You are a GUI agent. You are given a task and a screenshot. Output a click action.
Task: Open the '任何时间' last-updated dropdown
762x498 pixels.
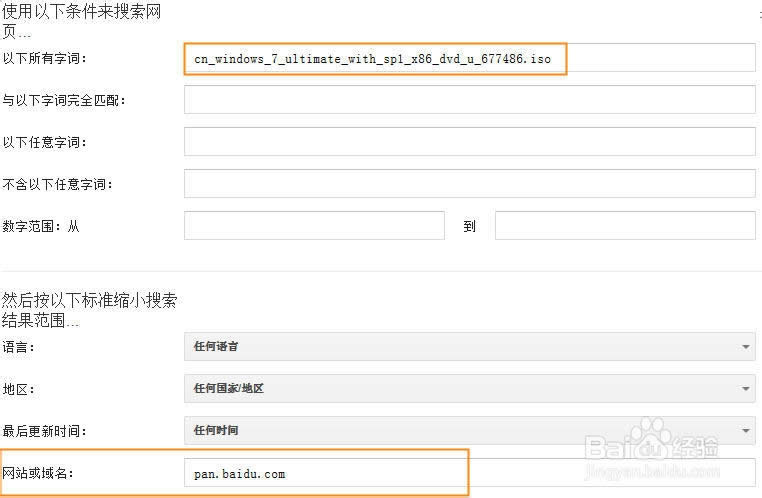(x=469, y=430)
